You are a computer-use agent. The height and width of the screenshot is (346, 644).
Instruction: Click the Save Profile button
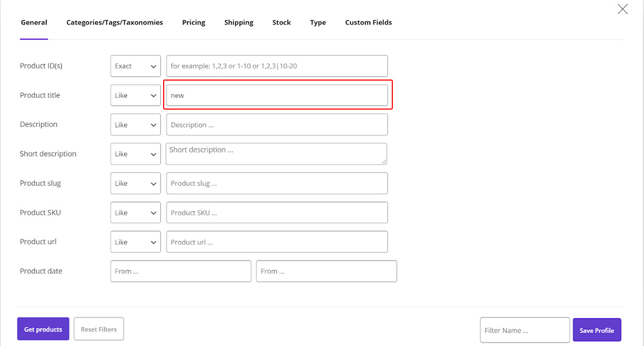coord(597,330)
